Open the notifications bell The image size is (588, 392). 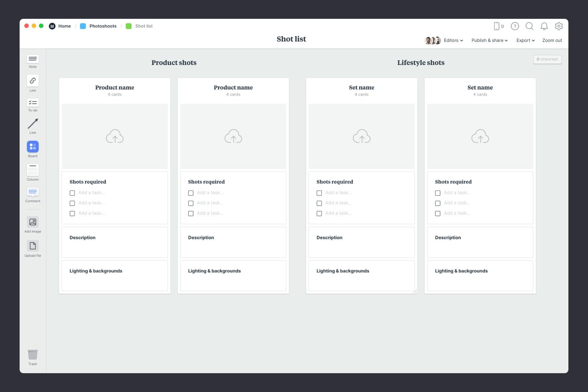coord(544,26)
